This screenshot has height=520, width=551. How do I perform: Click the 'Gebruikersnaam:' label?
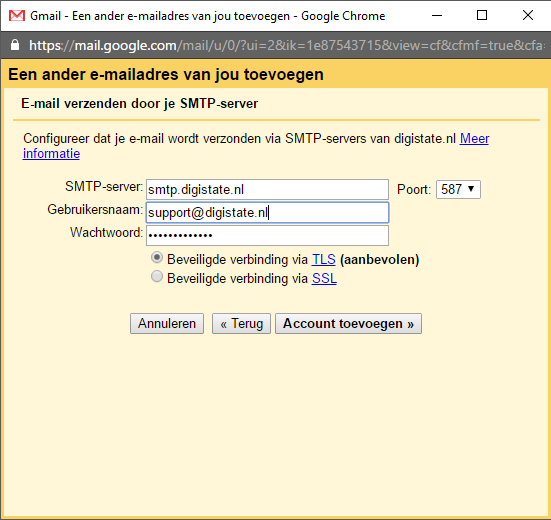(x=95, y=210)
